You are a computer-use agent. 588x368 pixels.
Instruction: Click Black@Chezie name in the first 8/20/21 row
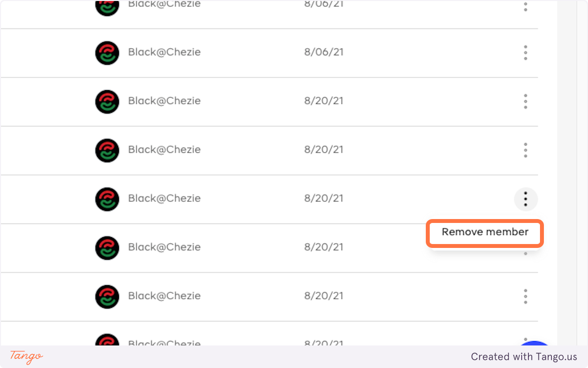(164, 101)
